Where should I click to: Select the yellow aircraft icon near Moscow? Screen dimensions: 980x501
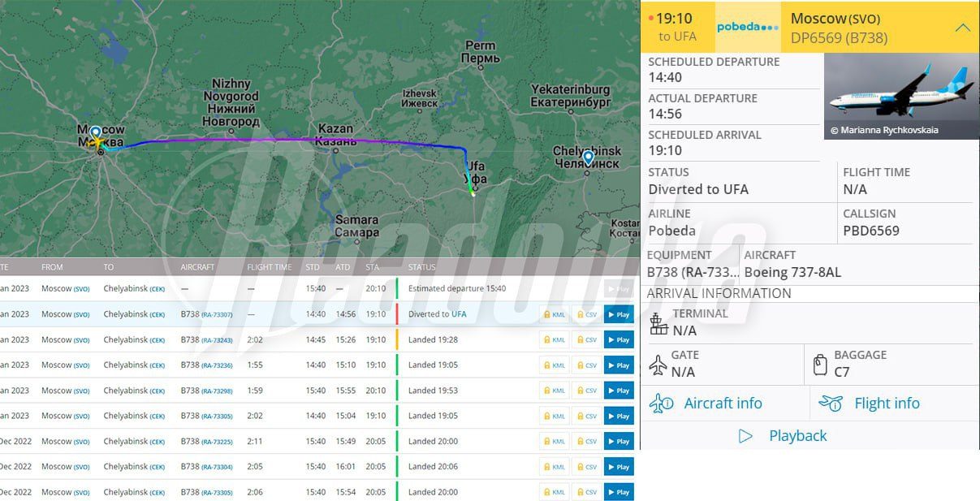(97, 144)
